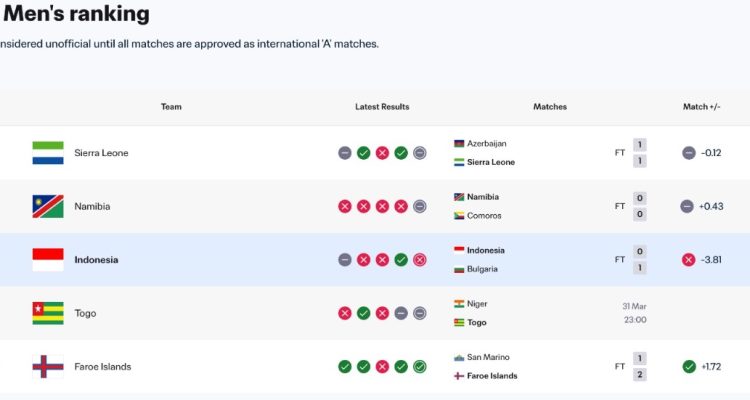Click Togo's first red loss result icon
The height and width of the screenshot is (400, 750).
[345, 313]
